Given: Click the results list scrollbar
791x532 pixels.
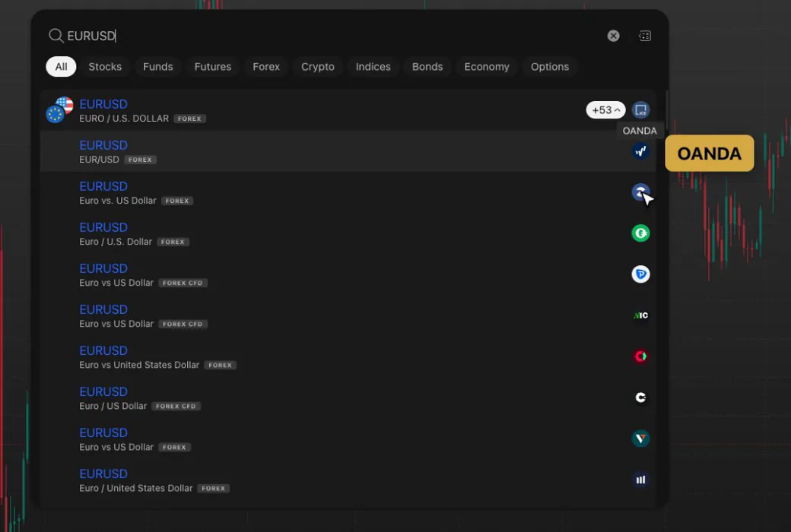Looking at the screenshot, I should tap(666, 110).
